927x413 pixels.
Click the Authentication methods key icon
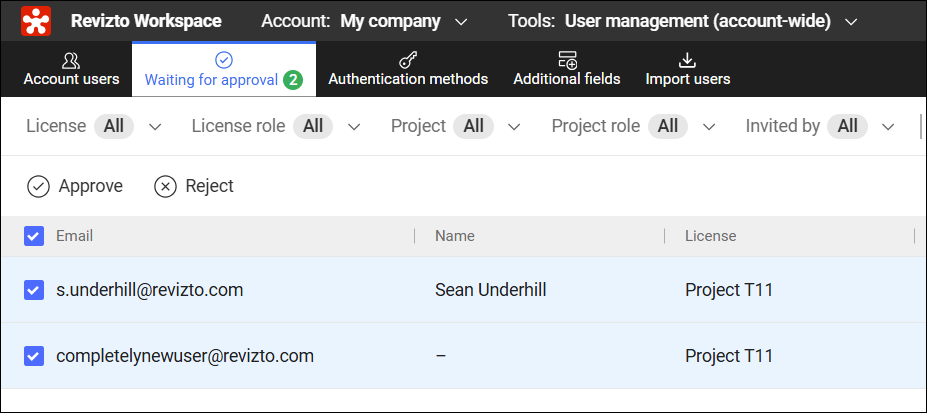pos(408,60)
